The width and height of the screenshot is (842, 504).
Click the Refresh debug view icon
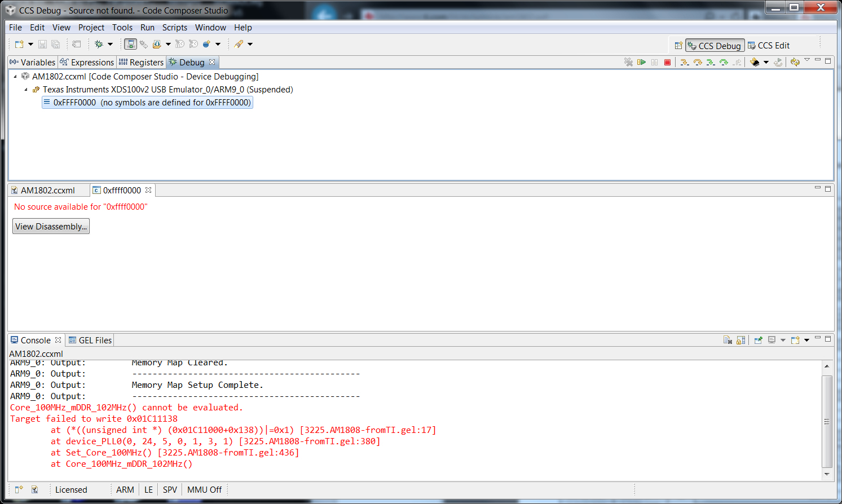click(795, 62)
